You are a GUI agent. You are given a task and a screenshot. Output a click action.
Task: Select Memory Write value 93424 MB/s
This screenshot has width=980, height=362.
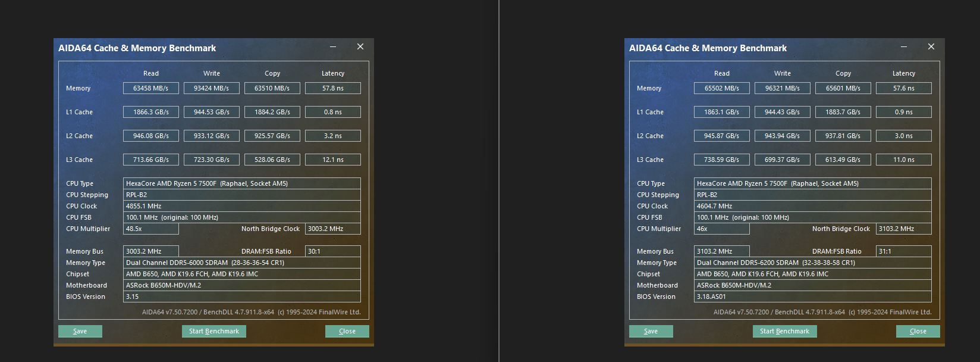[212, 88]
